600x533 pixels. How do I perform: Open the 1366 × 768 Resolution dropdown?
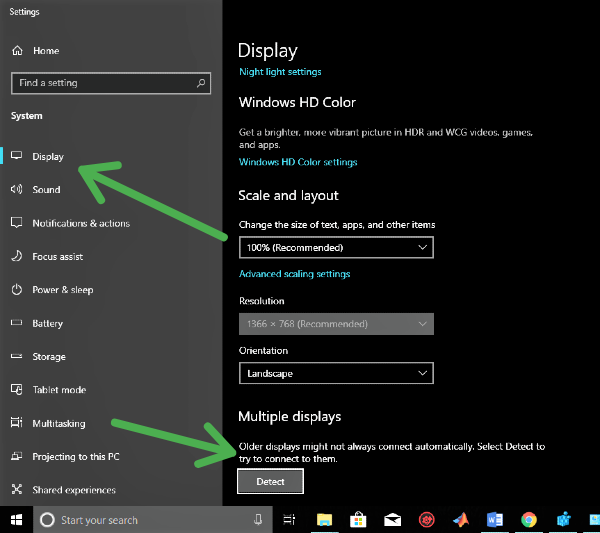click(336, 324)
